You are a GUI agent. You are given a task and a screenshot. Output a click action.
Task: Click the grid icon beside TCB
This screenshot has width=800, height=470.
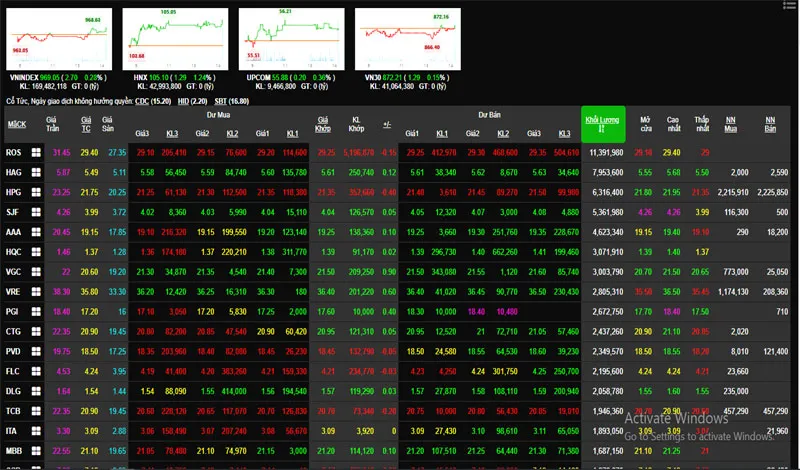tap(36, 411)
